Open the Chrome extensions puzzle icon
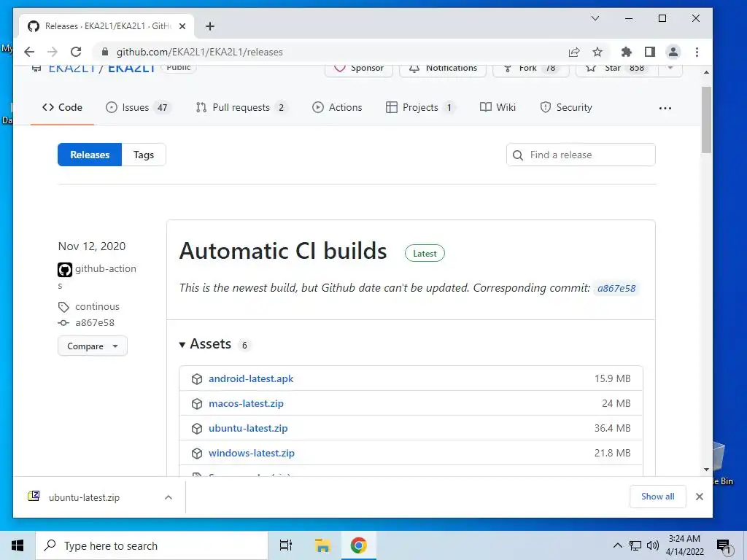Screen dimensions: 747x560 pos(627,52)
